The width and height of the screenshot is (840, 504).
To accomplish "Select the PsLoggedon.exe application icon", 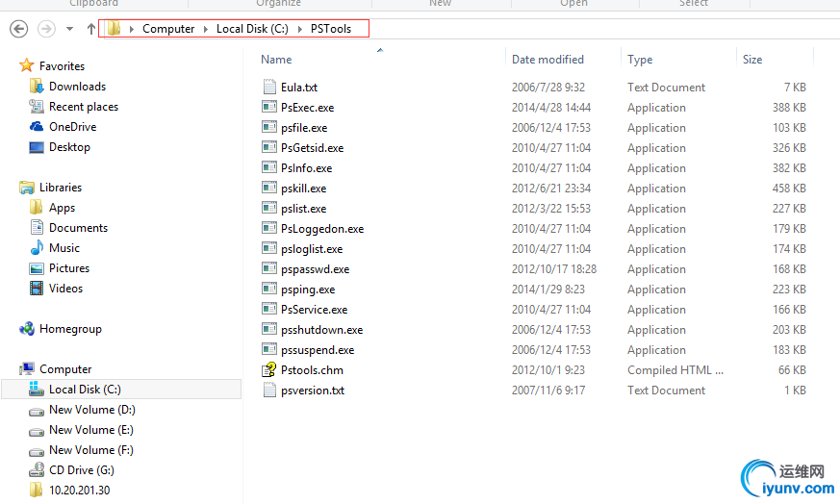I will click(269, 228).
